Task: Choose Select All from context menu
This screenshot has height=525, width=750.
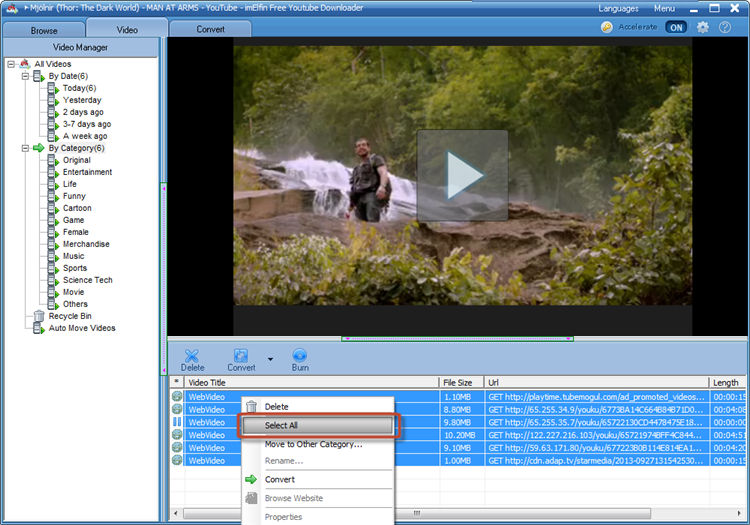Action: tap(319, 425)
